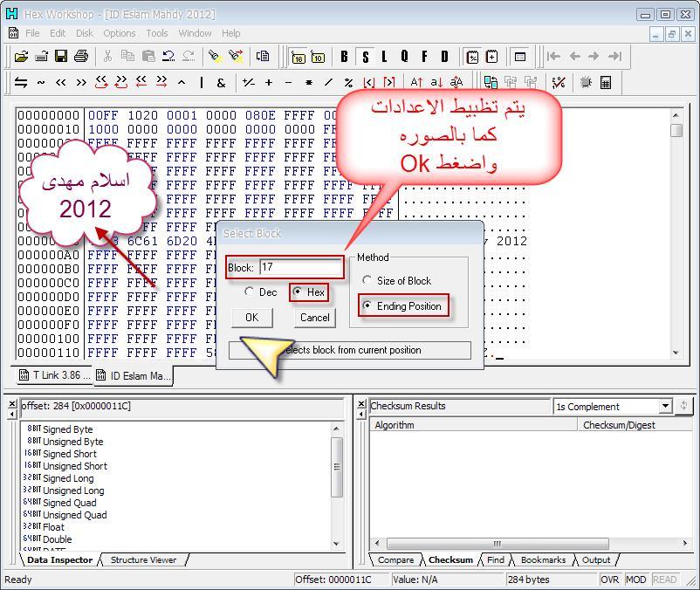Screen dimensions: 700x590
Task: Click the percent modulo operation icon
Action: coord(348,83)
